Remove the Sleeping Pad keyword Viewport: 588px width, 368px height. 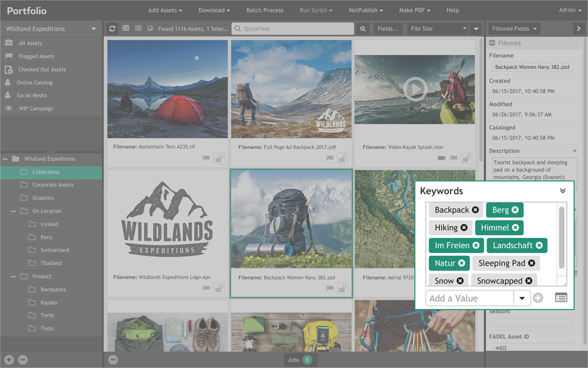click(x=532, y=263)
